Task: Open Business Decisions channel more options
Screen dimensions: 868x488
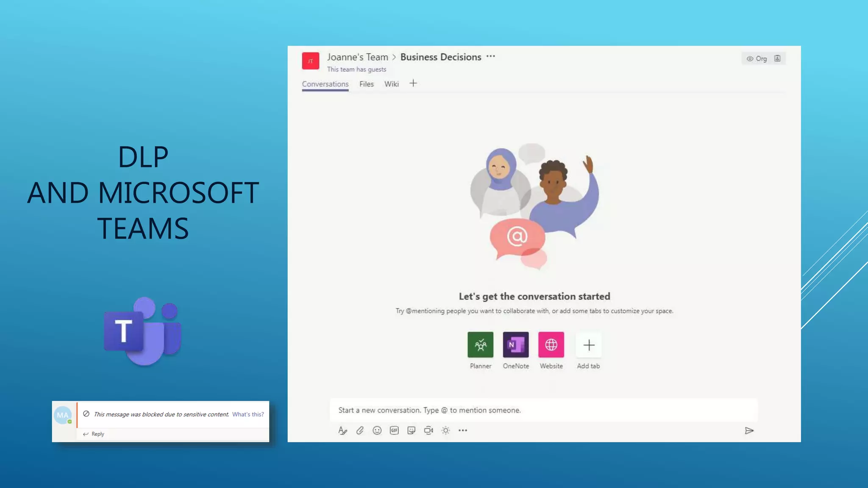Action: (x=491, y=56)
